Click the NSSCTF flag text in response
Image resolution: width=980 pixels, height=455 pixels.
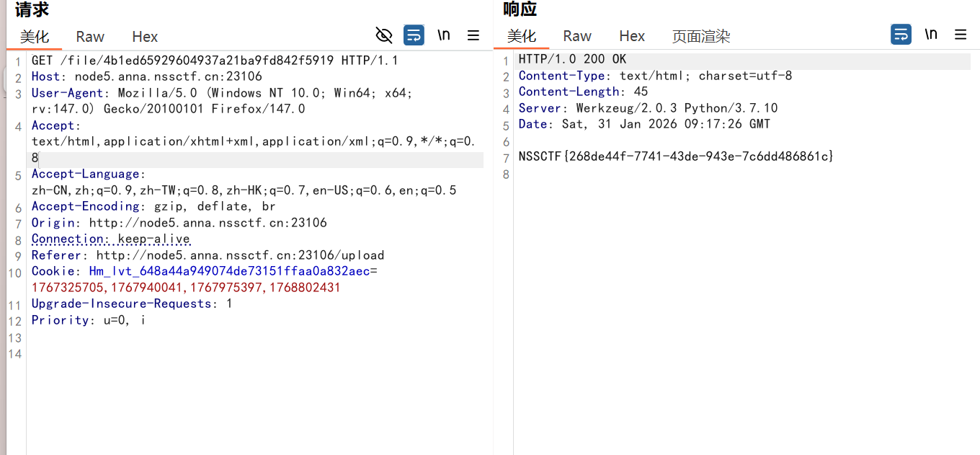tap(675, 156)
